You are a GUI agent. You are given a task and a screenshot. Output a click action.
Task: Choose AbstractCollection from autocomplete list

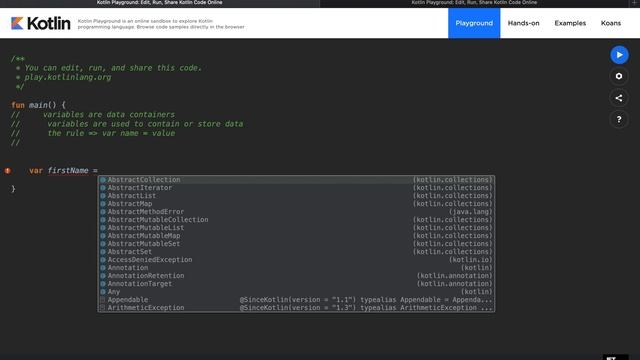coord(296,180)
